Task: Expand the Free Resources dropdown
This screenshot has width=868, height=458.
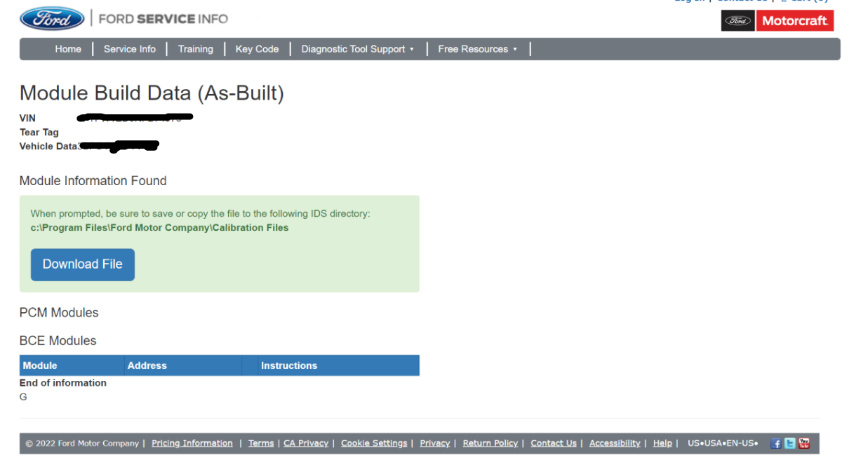Action: click(477, 49)
